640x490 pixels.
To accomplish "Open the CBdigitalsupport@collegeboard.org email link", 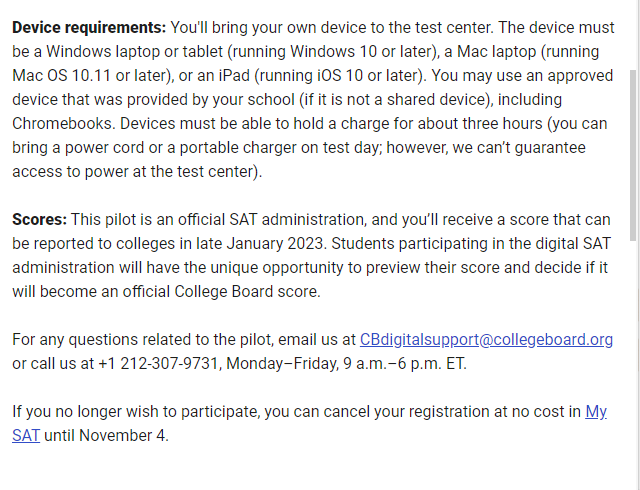I will 486,340.
